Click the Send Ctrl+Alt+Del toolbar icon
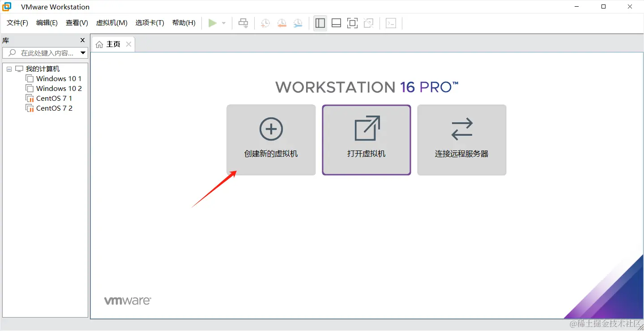This screenshot has height=331, width=644. click(x=243, y=23)
